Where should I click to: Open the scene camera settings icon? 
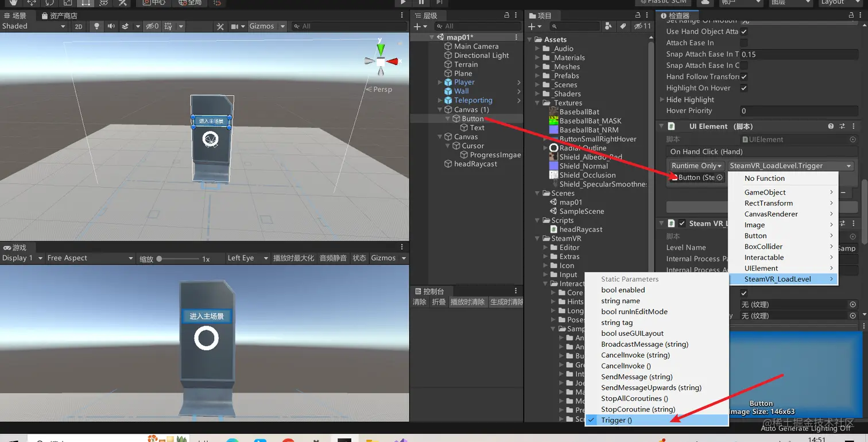[234, 26]
